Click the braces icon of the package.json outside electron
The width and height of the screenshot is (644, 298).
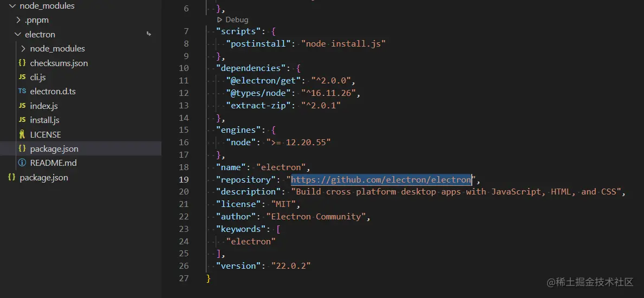point(12,178)
